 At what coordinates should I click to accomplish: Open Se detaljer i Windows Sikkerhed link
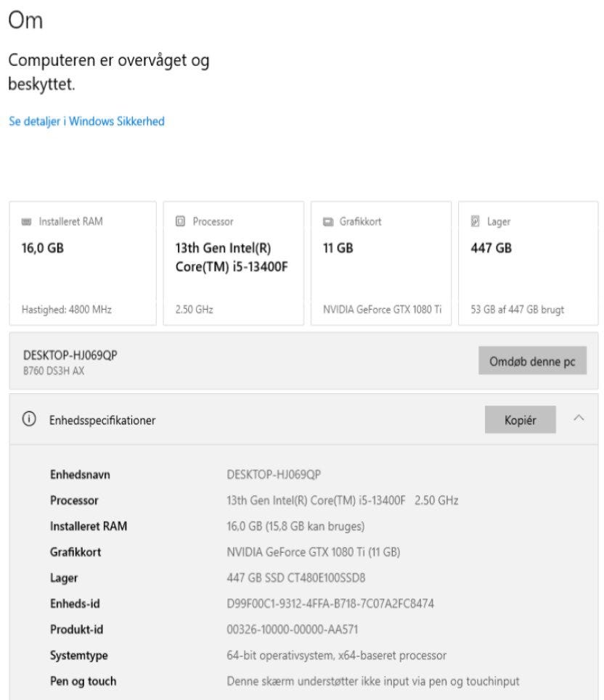coord(86,121)
